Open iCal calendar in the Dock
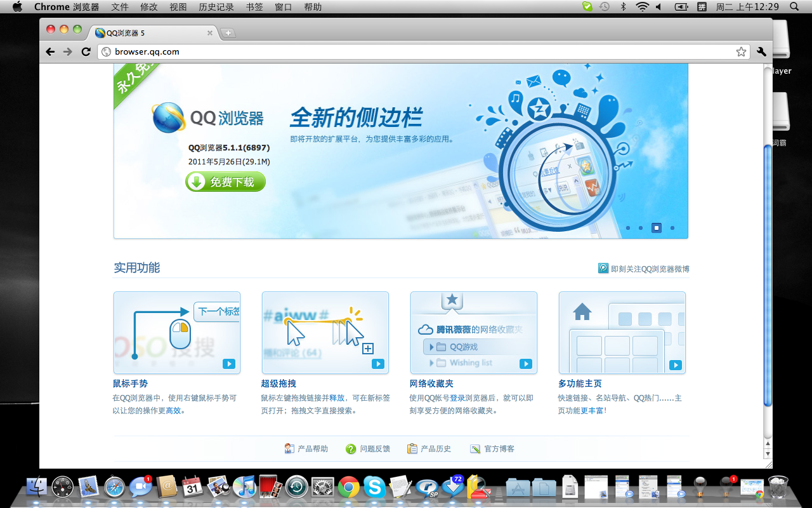This screenshot has height=508, width=812. 192,488
